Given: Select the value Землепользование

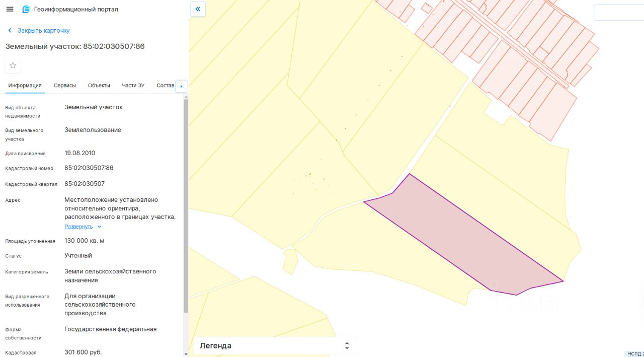Looking at the screenshot, I should (x=93, y=130).
